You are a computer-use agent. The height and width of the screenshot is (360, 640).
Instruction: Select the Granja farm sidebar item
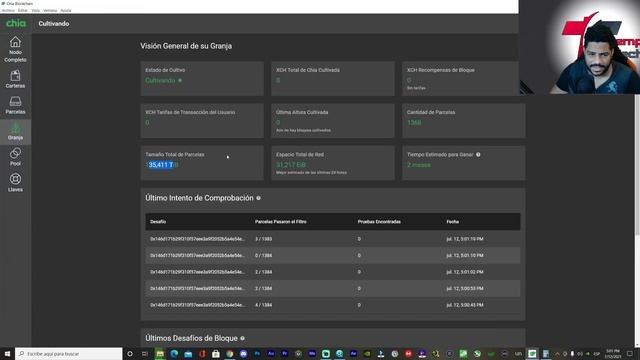(x=16, y=131)
